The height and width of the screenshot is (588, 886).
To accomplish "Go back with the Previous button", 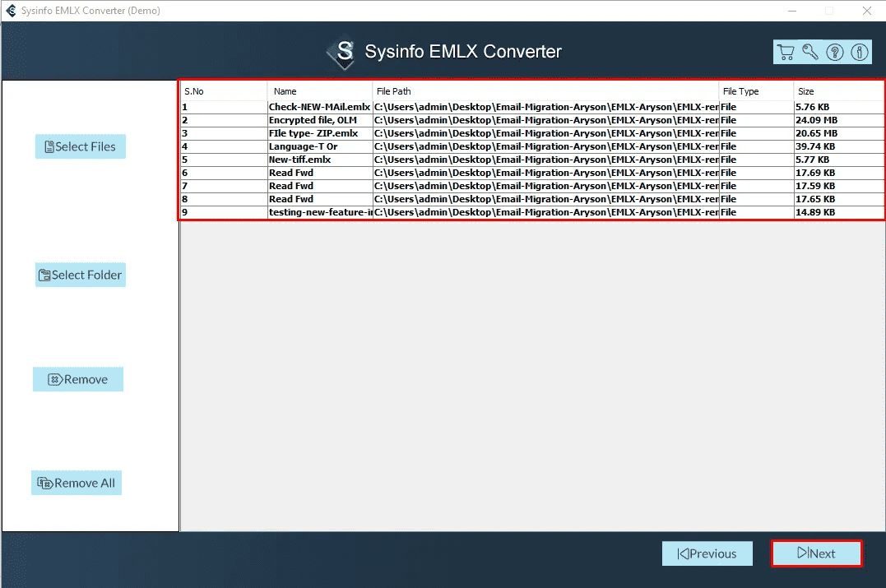I will point(707,553).
